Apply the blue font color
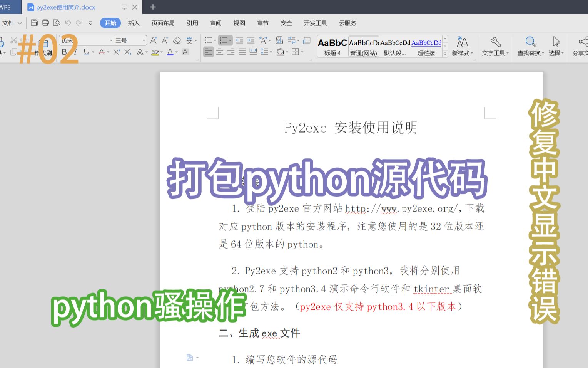This screenshot has width=588, height=368. click(x=170, y=52)
